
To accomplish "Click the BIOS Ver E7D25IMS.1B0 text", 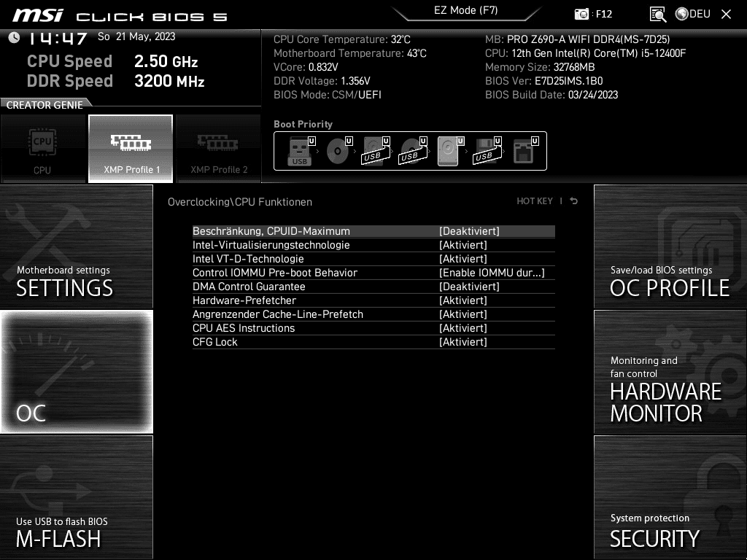I will [543, 80].
